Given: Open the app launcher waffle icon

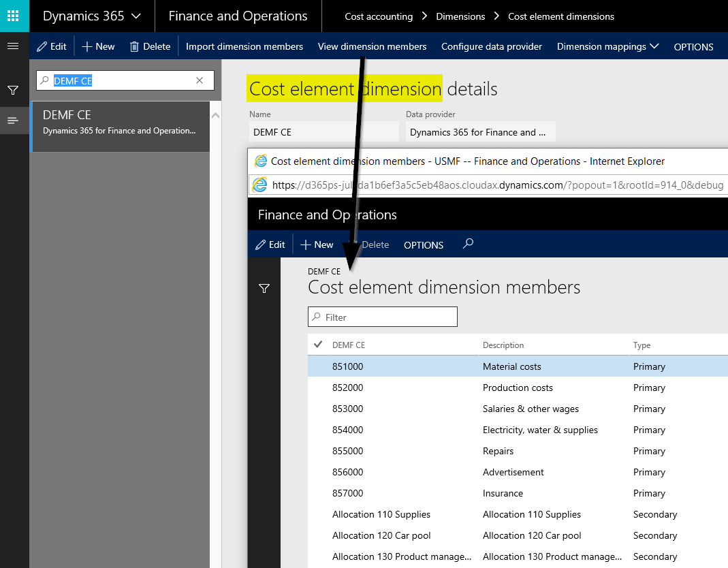Looking at the screenshot, I should (14, 16).
